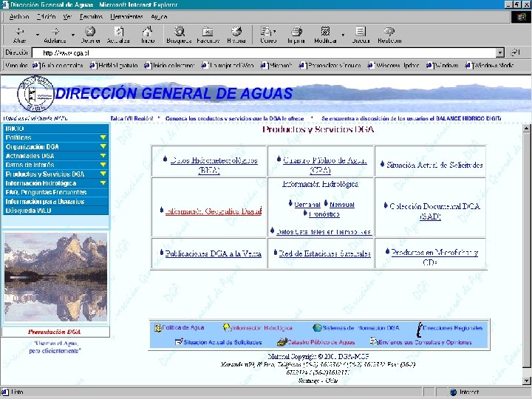
Task: Open FAQ, Preguntas Frecuentes sidebar item
Action: 55,192
